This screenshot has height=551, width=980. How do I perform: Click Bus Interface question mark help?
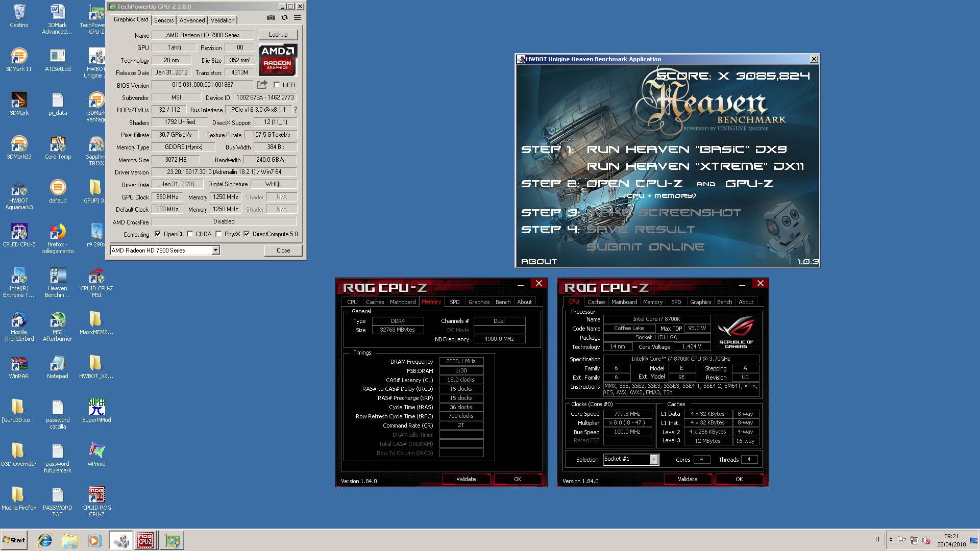(295, 110)
